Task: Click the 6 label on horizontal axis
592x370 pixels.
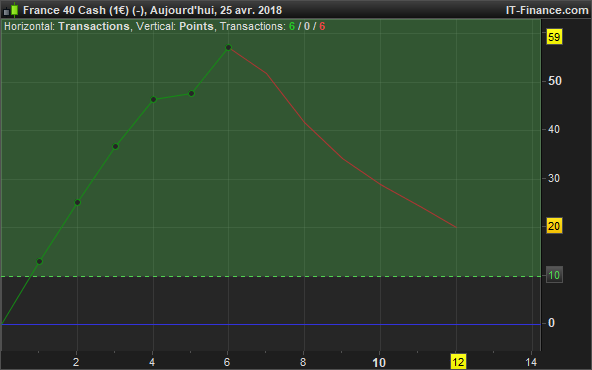Action: 227,362
